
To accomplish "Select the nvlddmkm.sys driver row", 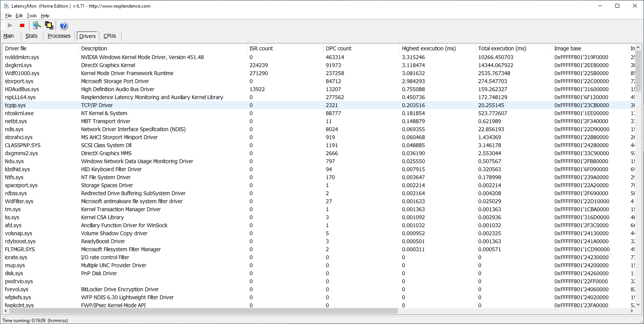I will click(319, 57).
